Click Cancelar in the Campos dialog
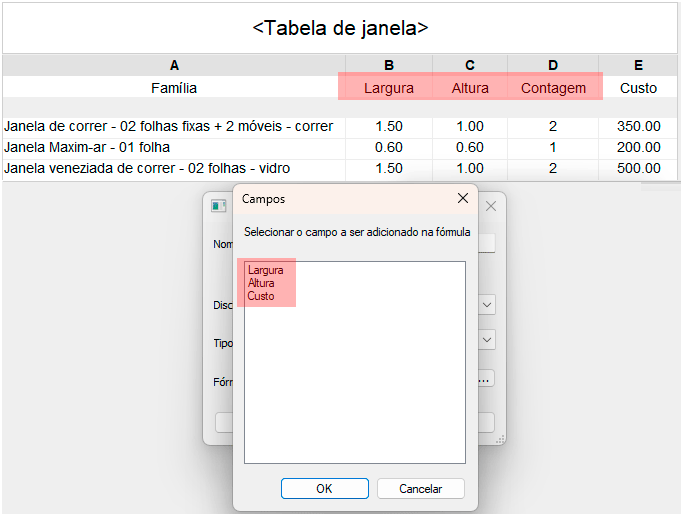This screenshot has width=681, height=514. click(420, 488)
